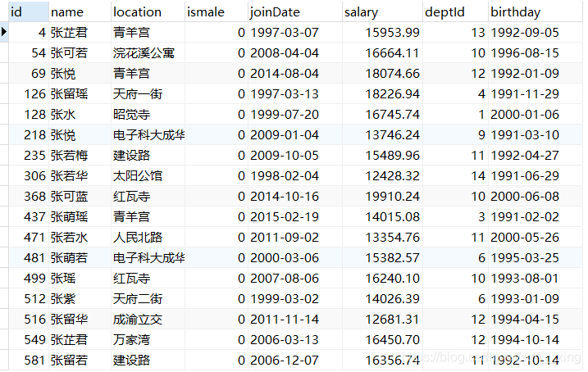Select birthday 2000-01-06
This screenshot has width=588, height=372.
[x=536, y=115]
